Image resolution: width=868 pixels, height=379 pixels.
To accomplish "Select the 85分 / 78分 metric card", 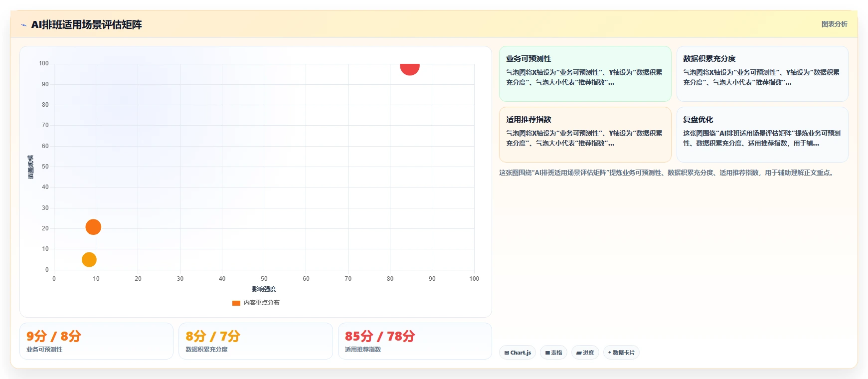I will pos(415,341).
